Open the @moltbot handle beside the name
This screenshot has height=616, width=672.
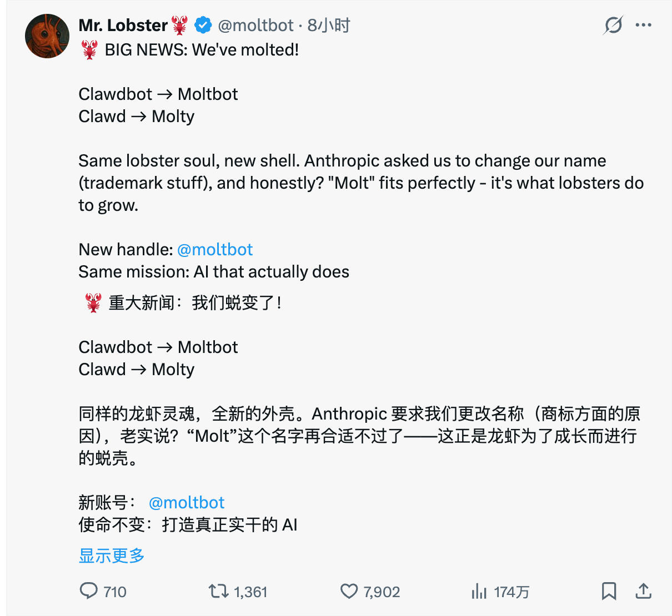point(255,26)
